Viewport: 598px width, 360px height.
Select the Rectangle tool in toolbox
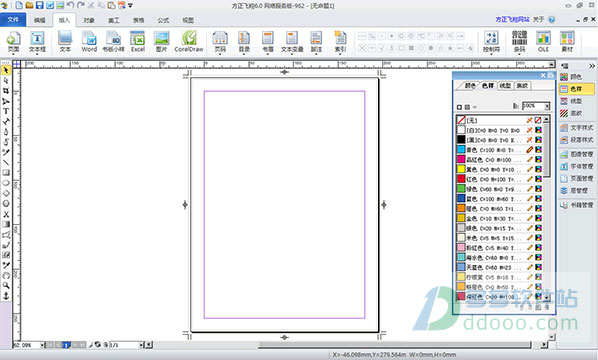(x=6, y=173)
